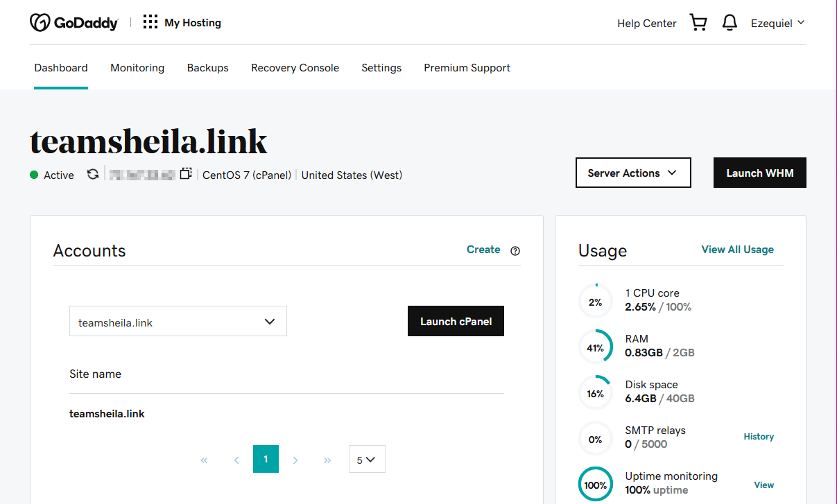Click the CPU usage 2% gauge

(x=596, y=302)
